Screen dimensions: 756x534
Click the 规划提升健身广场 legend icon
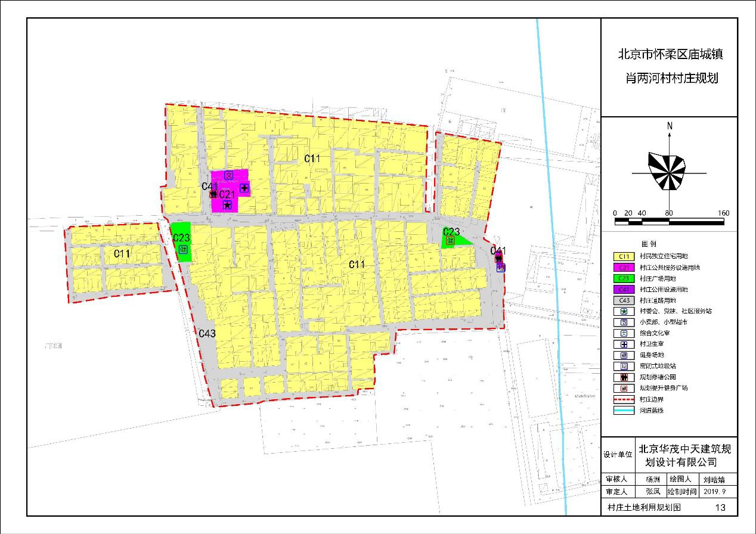click(624, 387)
